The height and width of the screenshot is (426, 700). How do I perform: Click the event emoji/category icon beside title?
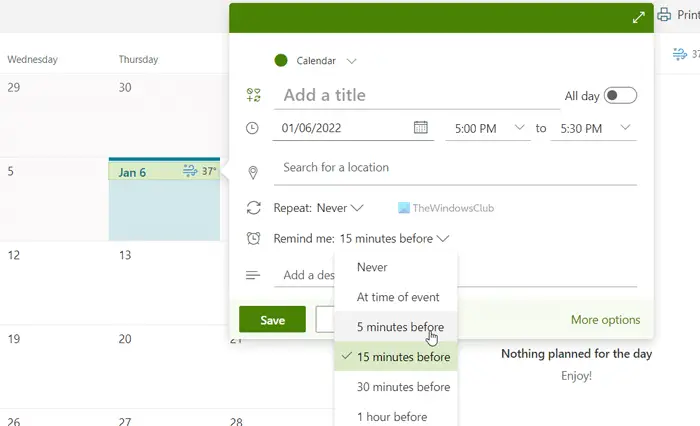pos(254,95)
